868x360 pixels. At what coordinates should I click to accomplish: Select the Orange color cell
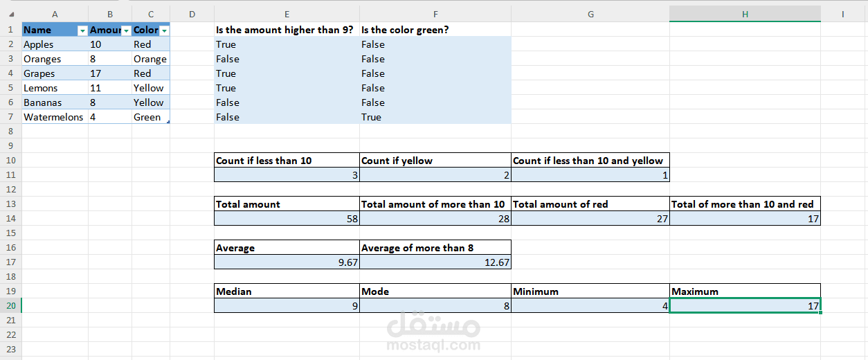click(x=151, y=59)
